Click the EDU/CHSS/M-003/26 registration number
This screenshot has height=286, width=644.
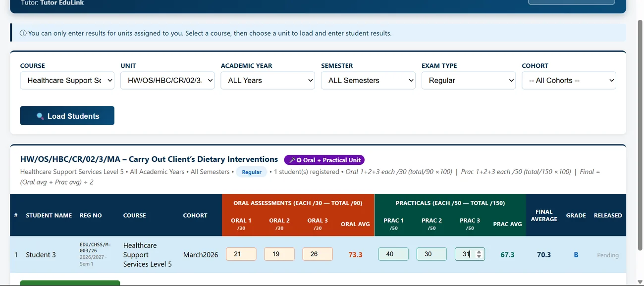[95, 247]
